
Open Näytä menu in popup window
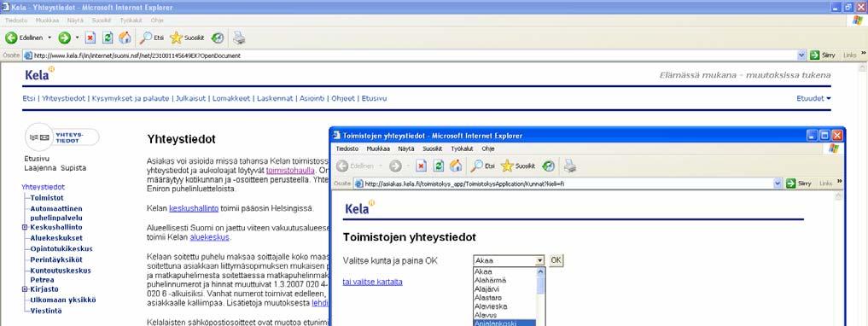[x=405, y=148]
